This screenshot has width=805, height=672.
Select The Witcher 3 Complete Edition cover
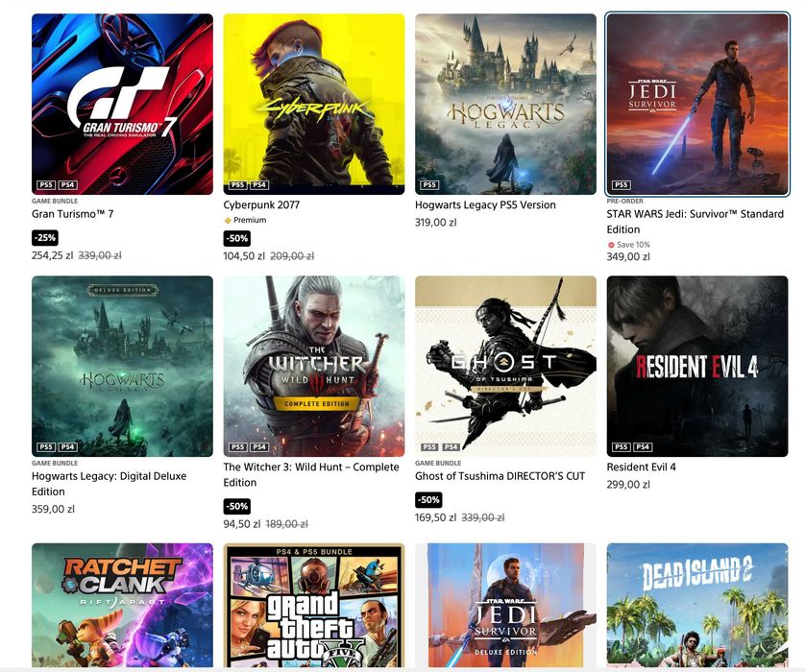click(314, 367)
